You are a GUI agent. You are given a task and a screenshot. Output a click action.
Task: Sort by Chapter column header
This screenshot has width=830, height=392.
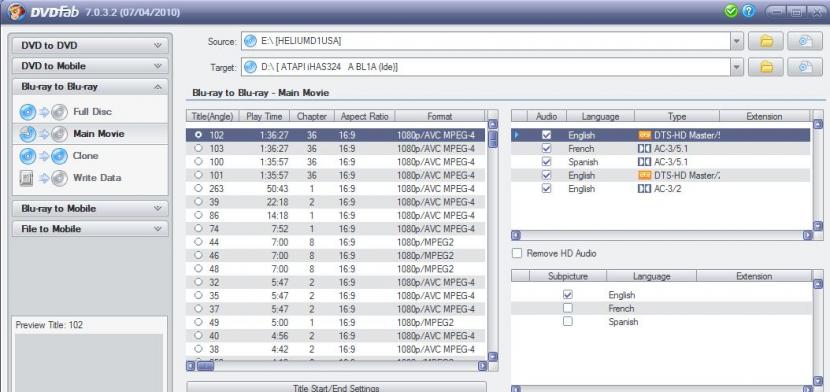tap(312, 116)
